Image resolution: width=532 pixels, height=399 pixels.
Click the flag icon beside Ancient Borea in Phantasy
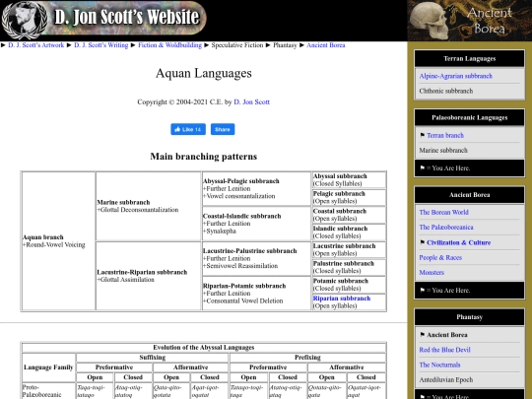(422, 335)
